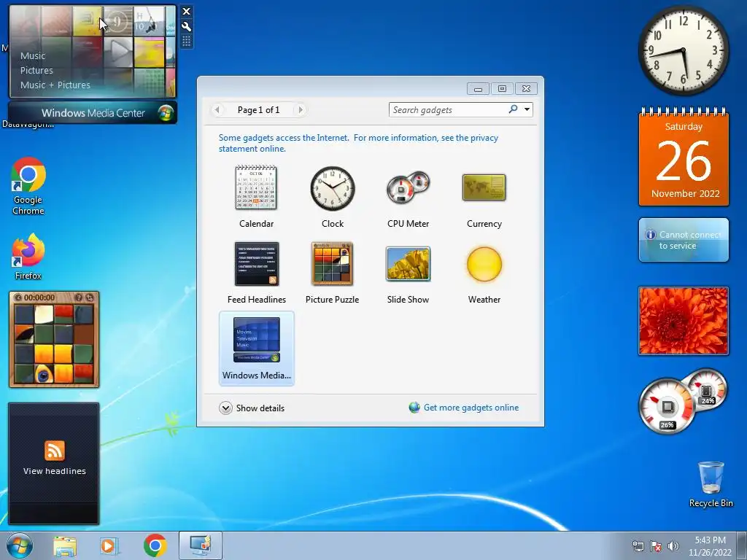Open Music + Pictures in Media Center gadget
This screenshot has width=747, height=560.
[55, 85]
